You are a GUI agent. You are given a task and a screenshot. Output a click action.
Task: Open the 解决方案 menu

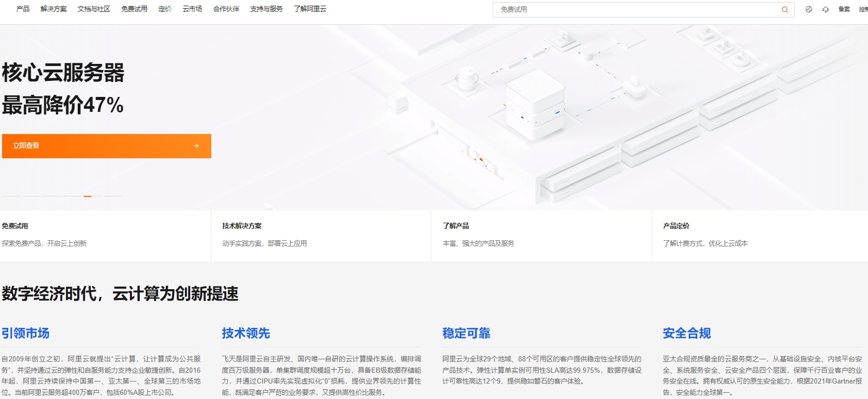tap(54, 9)
